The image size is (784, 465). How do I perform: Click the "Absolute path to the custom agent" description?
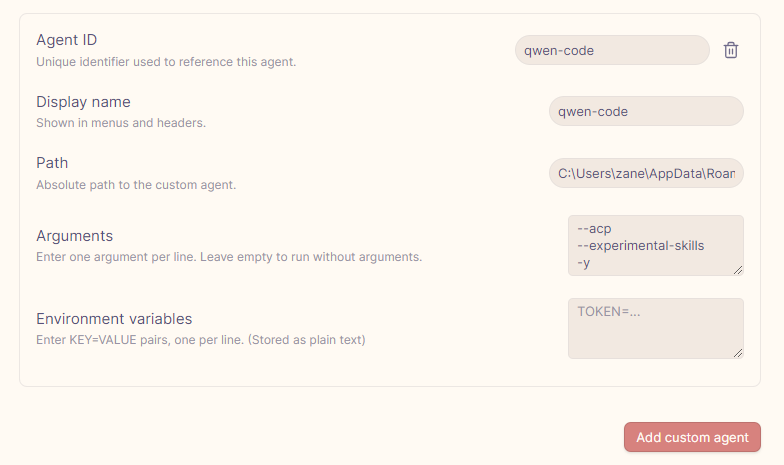[x=136, y=184]
